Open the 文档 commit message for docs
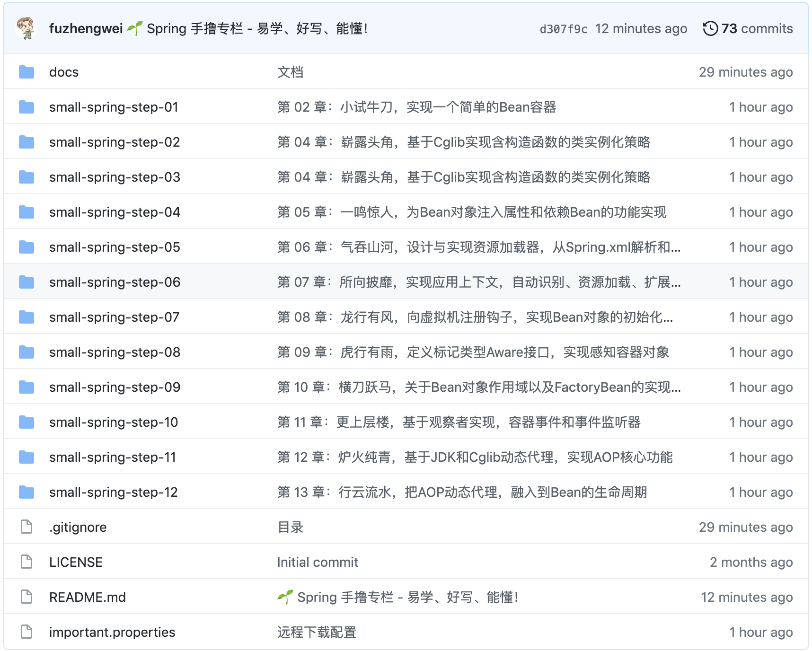812x651 pixels. coord(291,72)
